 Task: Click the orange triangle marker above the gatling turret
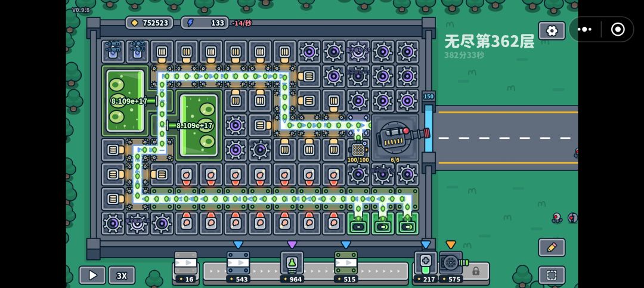pyautogui.click(x=451, y=245)
